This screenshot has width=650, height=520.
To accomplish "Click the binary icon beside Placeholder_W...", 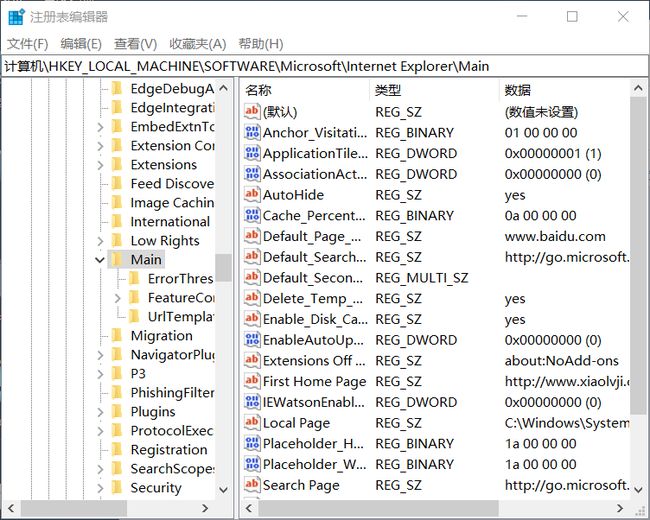I will [x=252, y=464].
